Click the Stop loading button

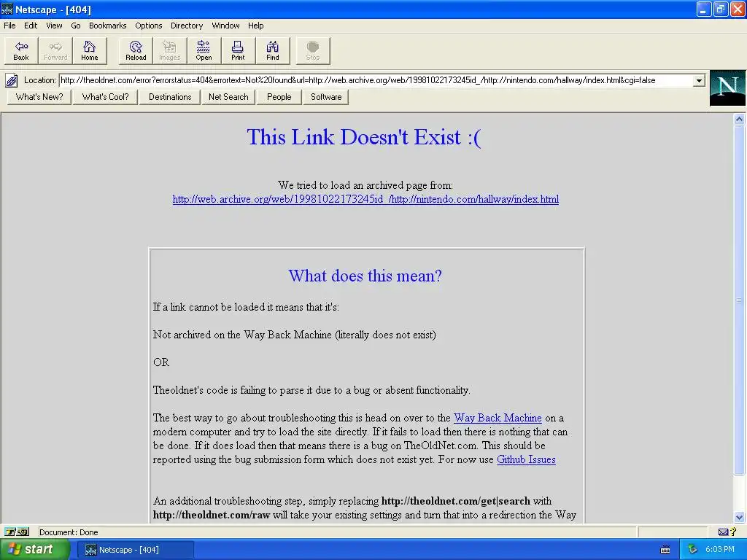coord(312,50)
